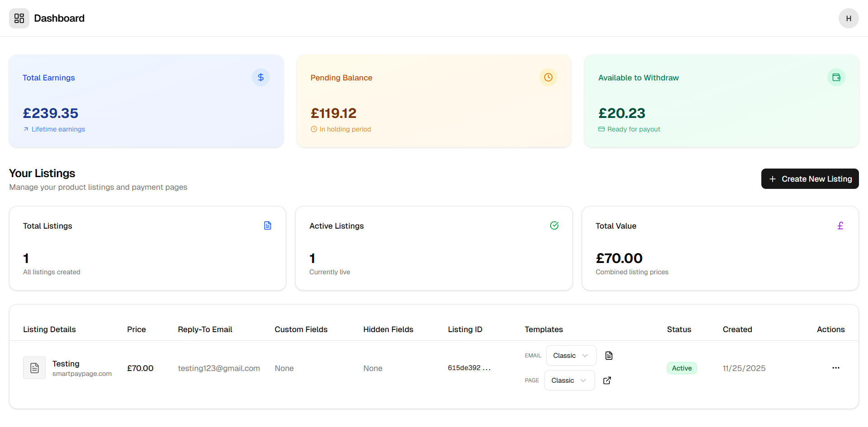Expand the actions menu with three dots
This screenshot has width=868, height=427.
click(835, 368)
